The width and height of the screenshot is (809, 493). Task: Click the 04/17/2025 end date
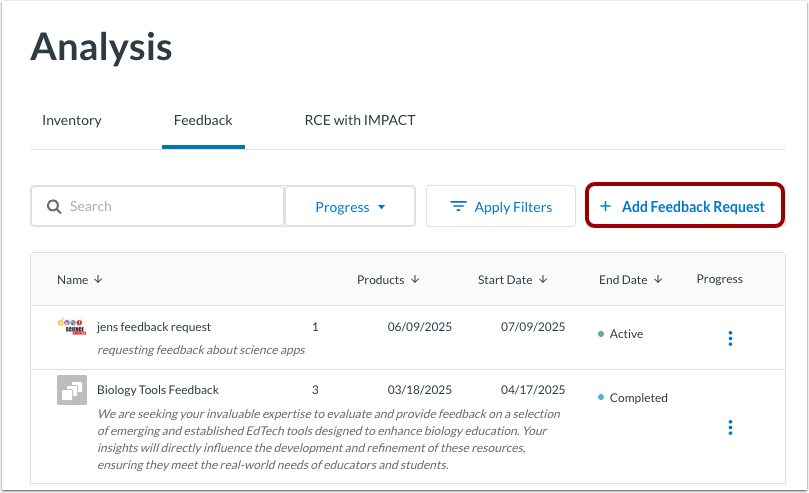point(533,390)
